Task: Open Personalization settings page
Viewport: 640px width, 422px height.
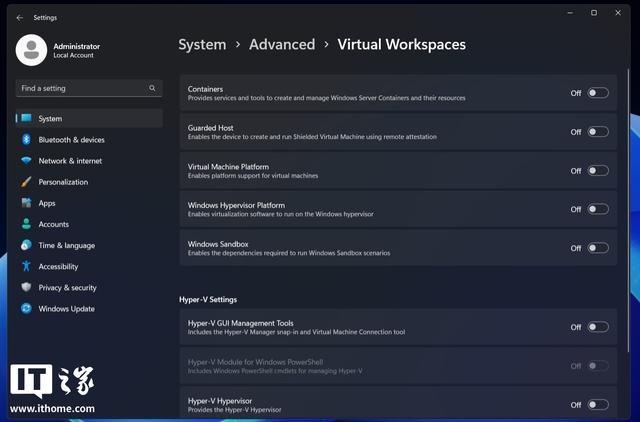Action: point(63,182)
